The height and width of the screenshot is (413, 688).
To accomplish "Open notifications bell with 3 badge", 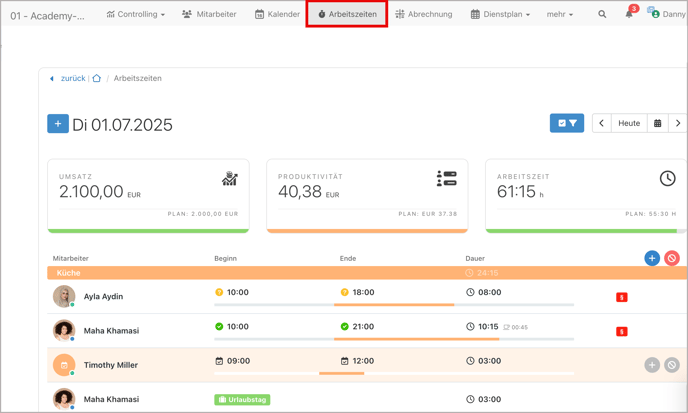I will coord(629,14).
